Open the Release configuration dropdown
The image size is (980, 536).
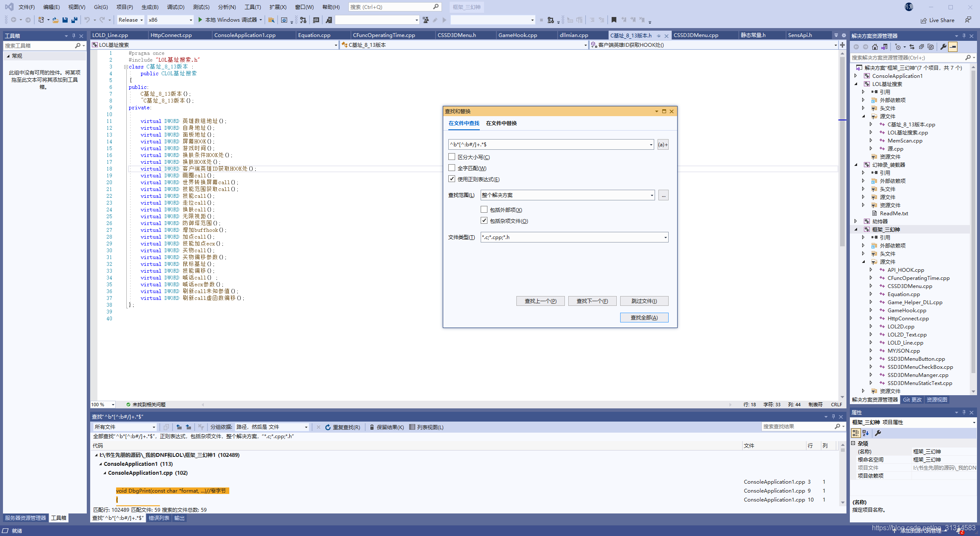(131, 20)
